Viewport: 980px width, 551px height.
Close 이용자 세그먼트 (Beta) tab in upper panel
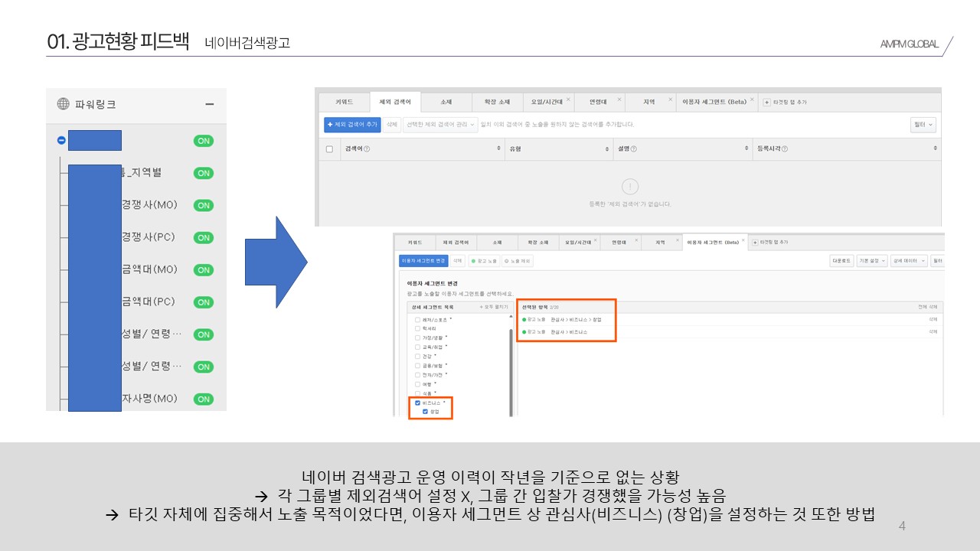coord(753,100)
